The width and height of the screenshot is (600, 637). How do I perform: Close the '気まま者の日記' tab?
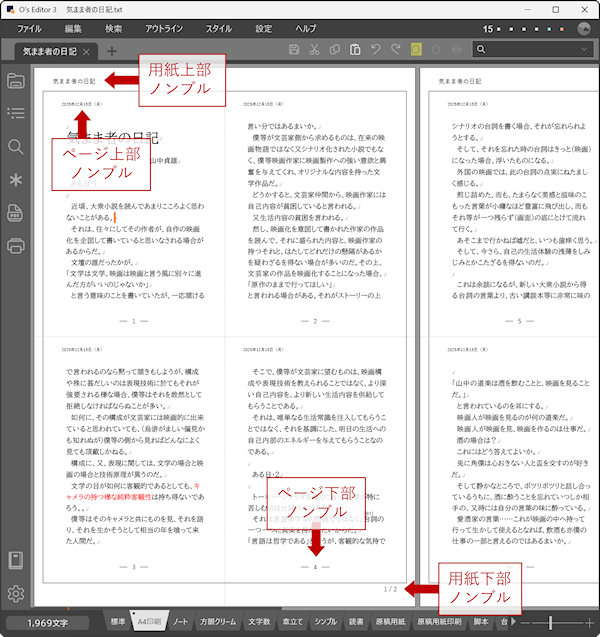(87, 51)
